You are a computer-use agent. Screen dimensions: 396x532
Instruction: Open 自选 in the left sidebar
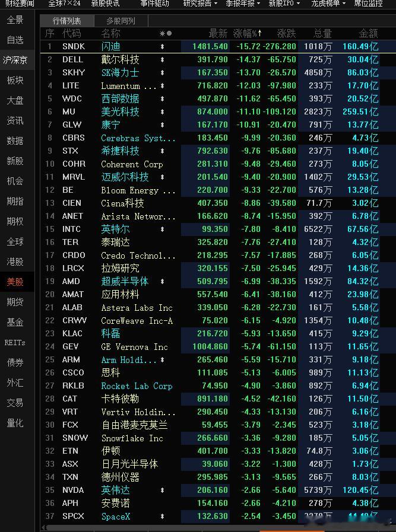coord(15,40)
